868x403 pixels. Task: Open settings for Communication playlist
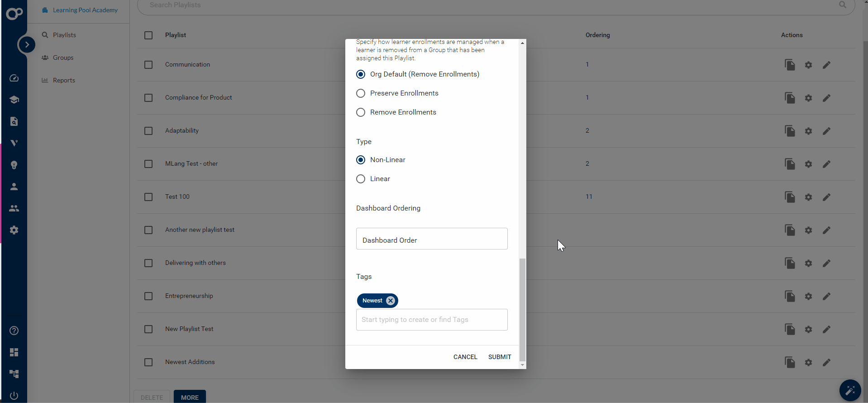click(808, 65)
